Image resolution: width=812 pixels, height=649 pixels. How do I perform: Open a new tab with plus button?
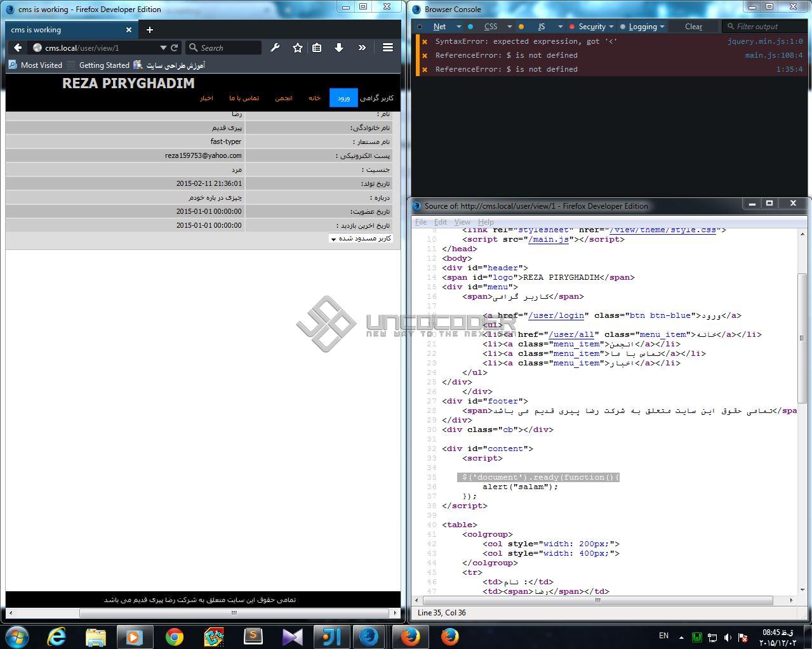[150, 30]
